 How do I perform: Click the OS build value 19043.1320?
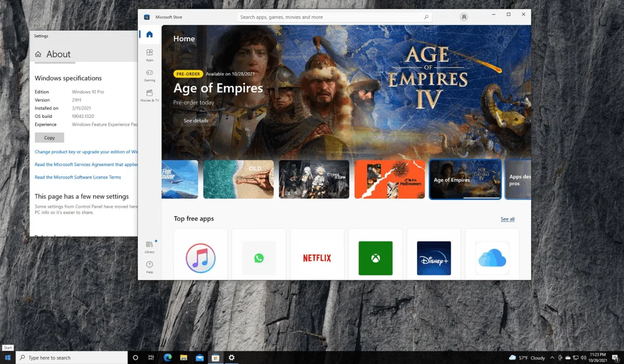tap(83, 116)
